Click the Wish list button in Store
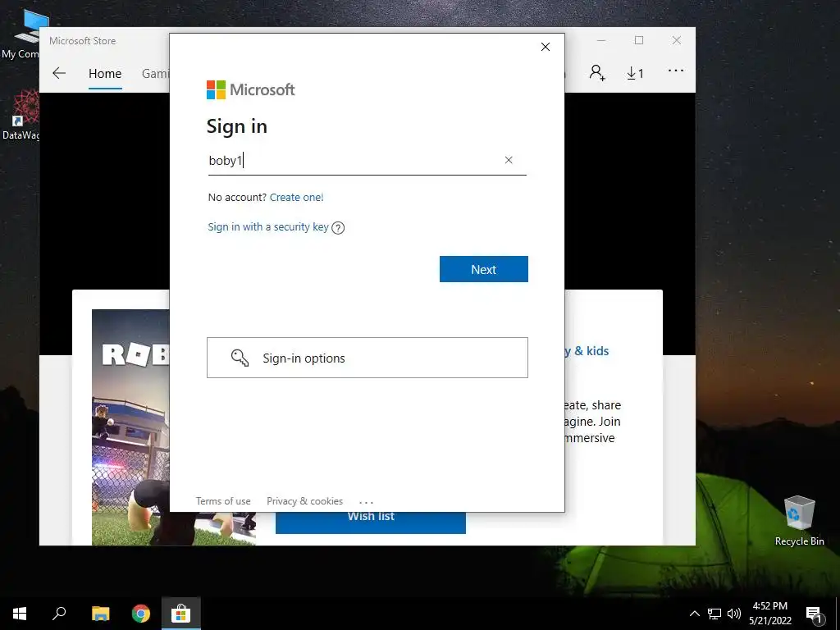The height and width of the screenshot is (630, 840). (x=371, y=523)
